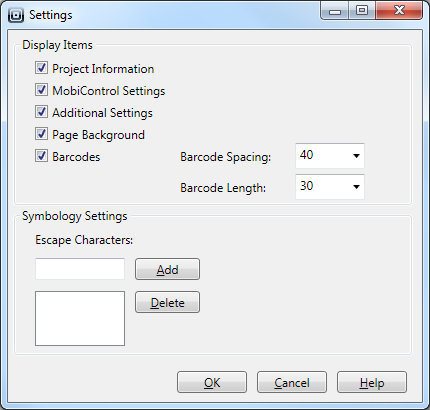Click the Delete escape character button

coord(167,302)
